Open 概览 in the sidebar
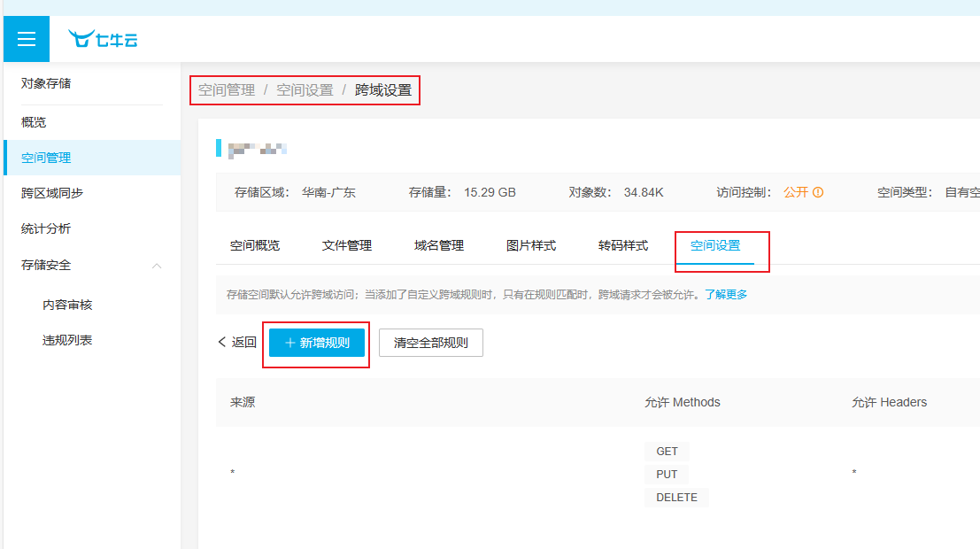This screenshot has width=980, height=549. click(x=34, y=122)
